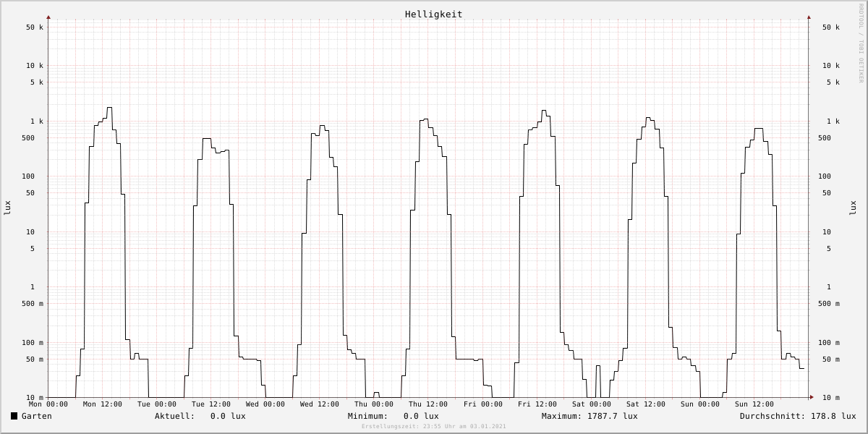Screen dimensions: 868x434
Task: Click the Garten legend label
Action: (37, 416)
